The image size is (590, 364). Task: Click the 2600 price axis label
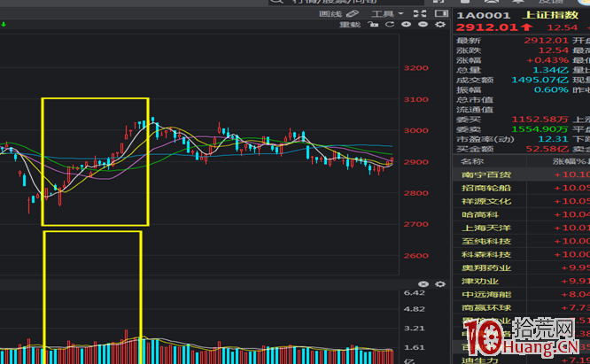click(415, 256)
